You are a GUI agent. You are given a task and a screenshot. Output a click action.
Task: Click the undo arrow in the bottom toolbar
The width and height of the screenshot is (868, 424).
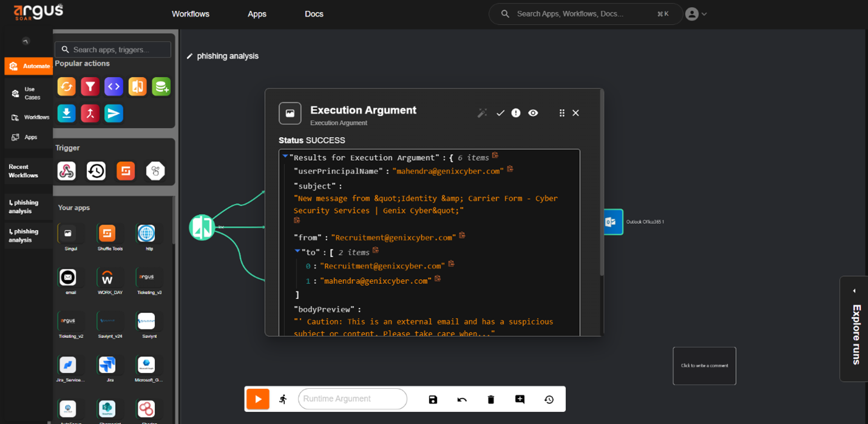[x=462, y=399]
